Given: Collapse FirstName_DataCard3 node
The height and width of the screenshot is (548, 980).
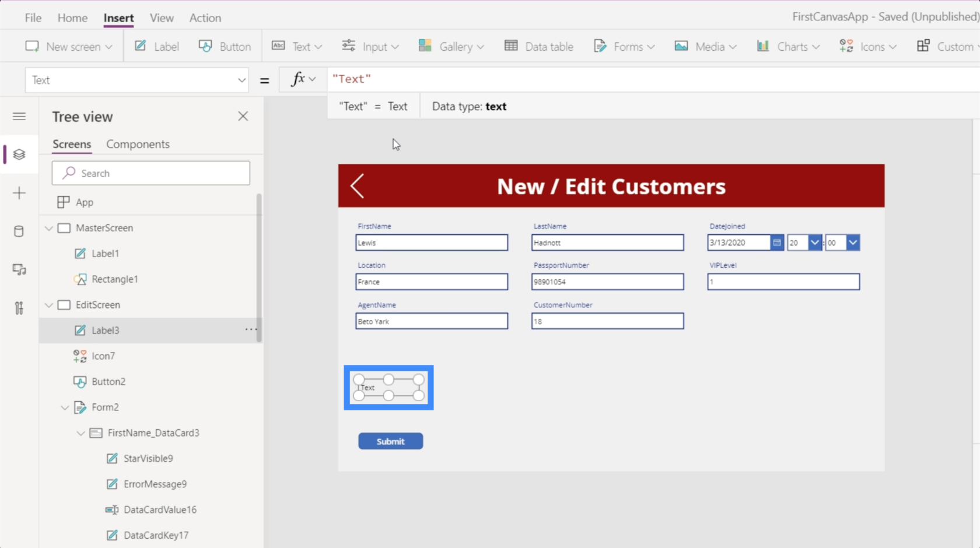Looking at the screenshot, I should tap(80, 433).
